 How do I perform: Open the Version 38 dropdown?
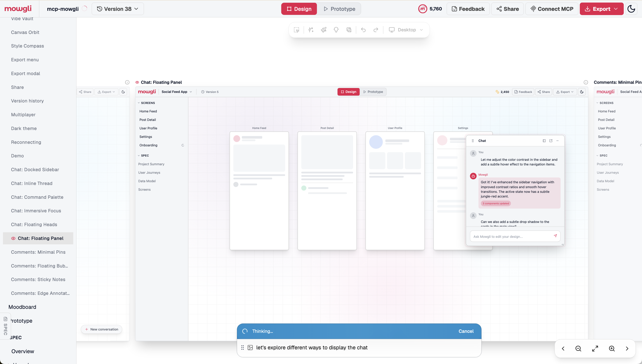(118, 9)
